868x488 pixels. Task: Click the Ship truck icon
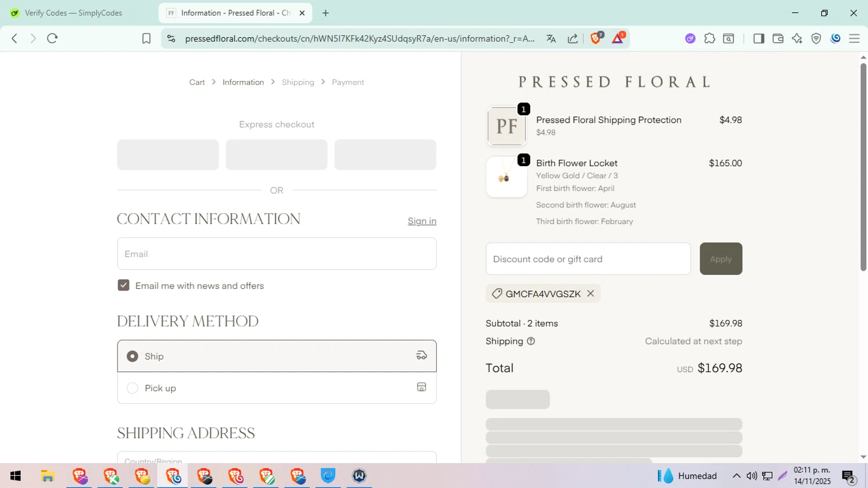[421, 355]
